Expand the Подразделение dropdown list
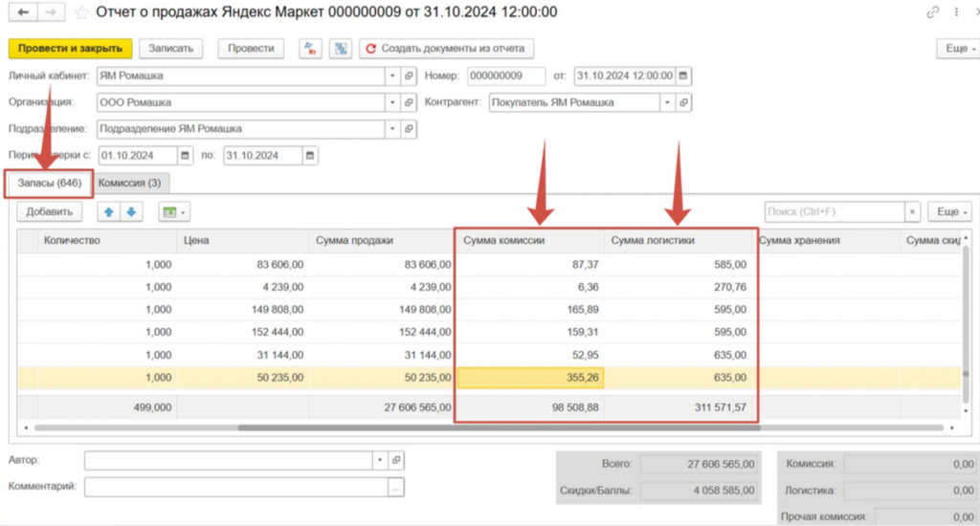980x526 pixels. 392,129
